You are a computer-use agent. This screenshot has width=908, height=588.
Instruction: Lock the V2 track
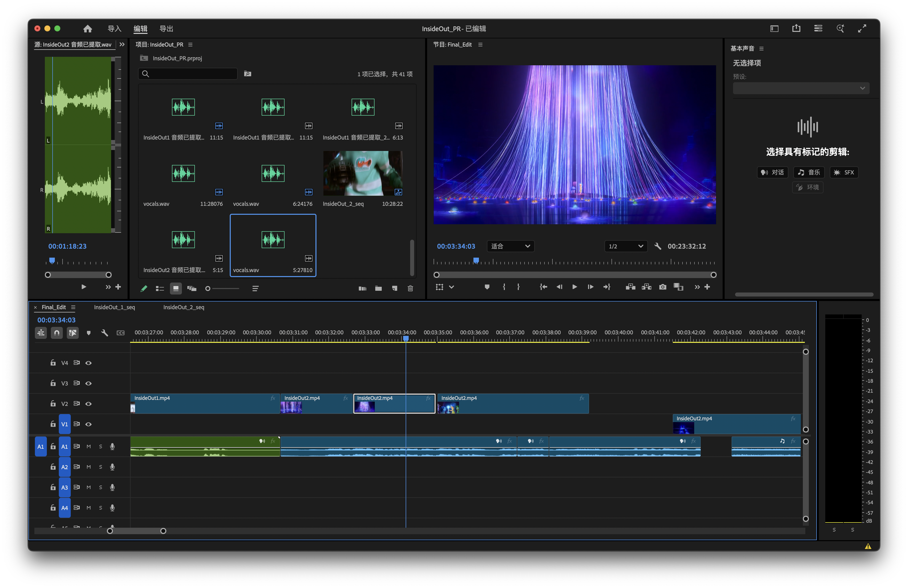click(x=53, y=403)
